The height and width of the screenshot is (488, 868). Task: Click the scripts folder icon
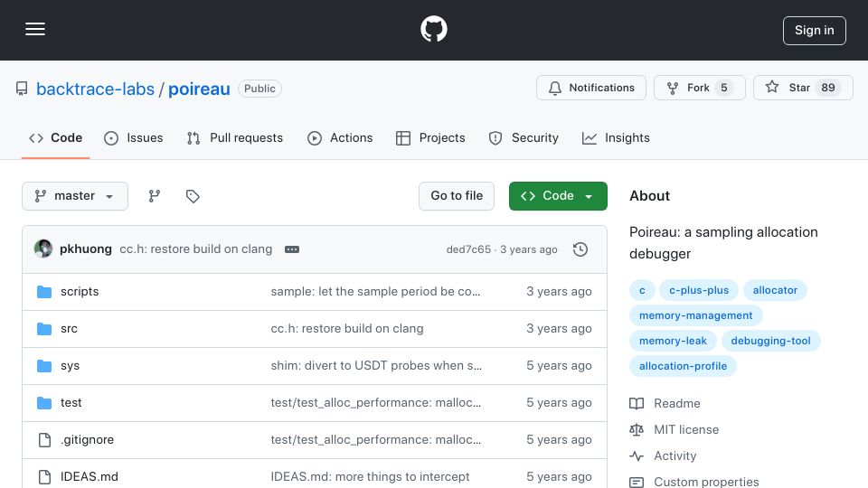44,292
